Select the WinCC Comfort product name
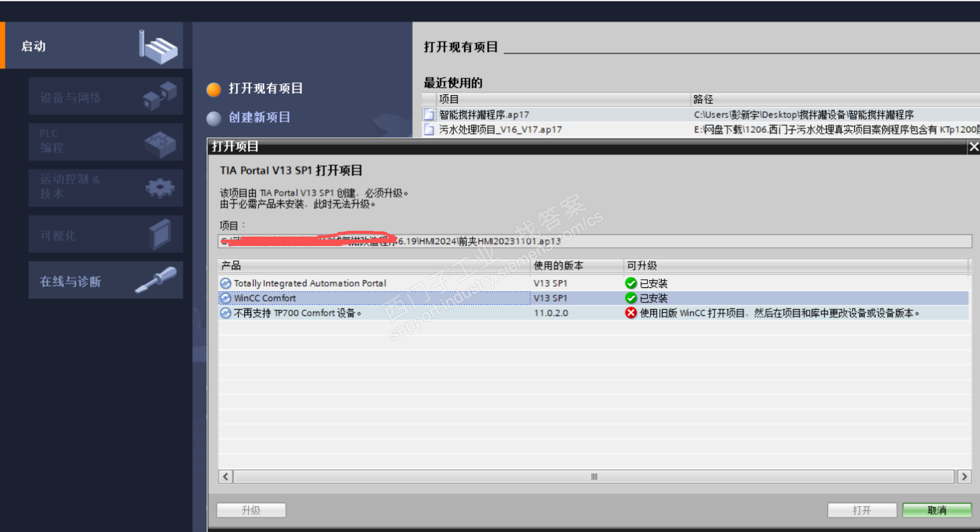This screenshot has width=980, height=532. (x=265, y=298)
